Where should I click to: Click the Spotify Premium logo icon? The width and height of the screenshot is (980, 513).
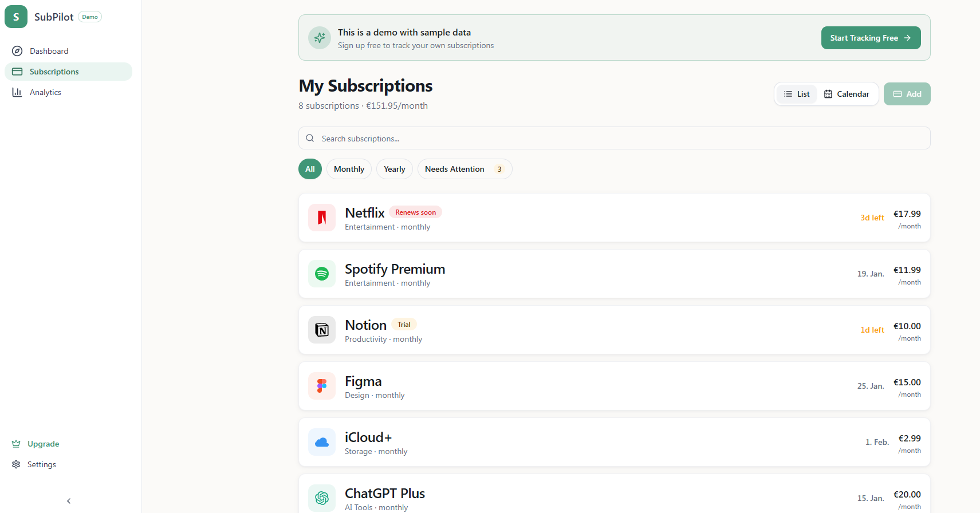[x=322, y=274]
